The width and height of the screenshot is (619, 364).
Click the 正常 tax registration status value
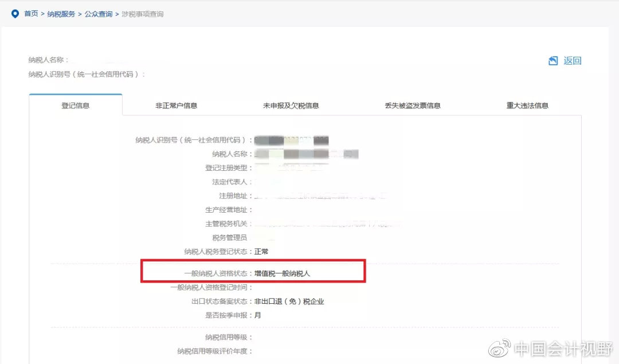pyautogui.click(x=261, y=251)
